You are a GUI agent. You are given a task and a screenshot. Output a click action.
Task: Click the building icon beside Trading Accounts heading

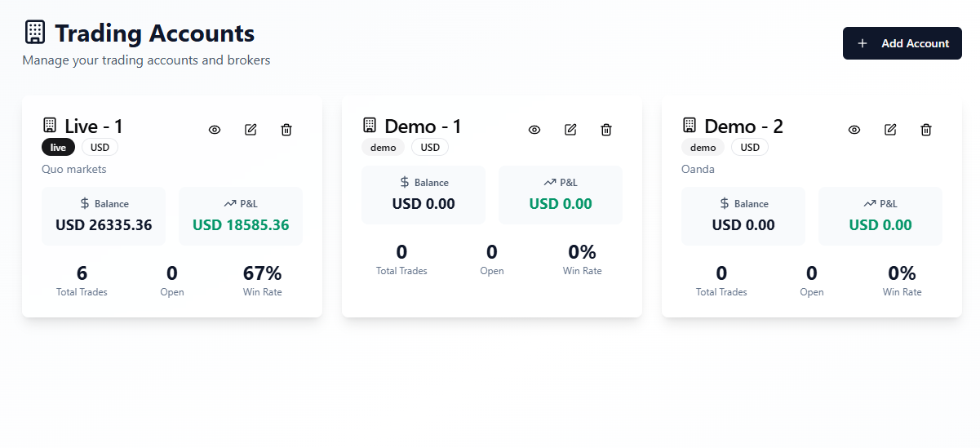[x=35, y=33]
